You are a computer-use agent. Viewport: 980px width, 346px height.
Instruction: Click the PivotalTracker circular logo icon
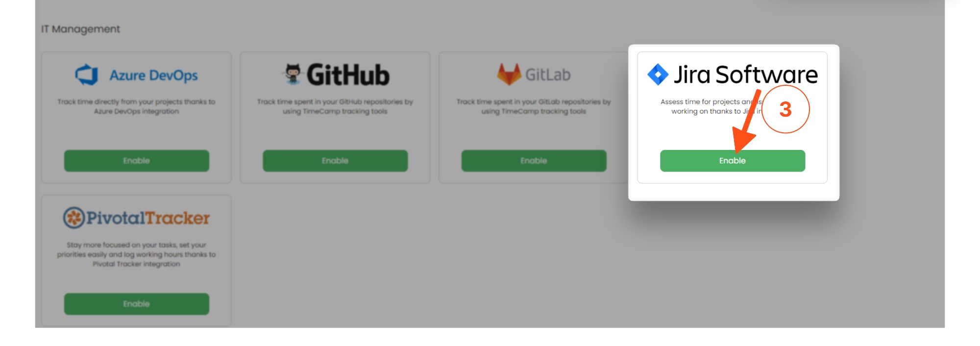tap(74, 218)
